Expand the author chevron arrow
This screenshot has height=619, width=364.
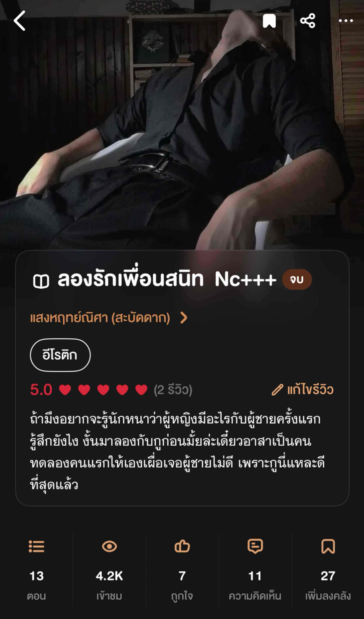[x=184, y=318]
